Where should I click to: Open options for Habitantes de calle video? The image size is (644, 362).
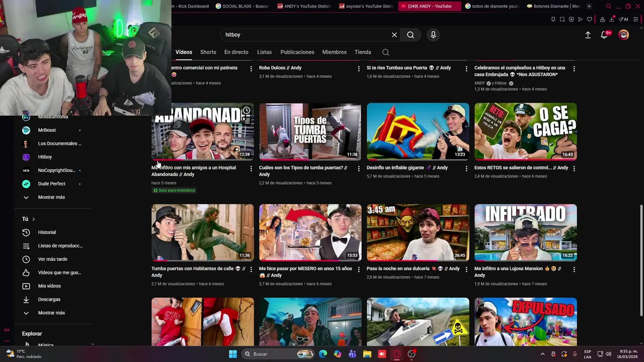click(x=251, y=269)
